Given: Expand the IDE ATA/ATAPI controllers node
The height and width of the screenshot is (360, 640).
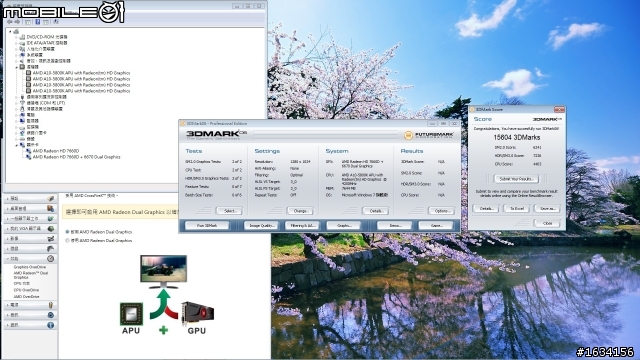Looking at the screenshot, I should point(16,43).
